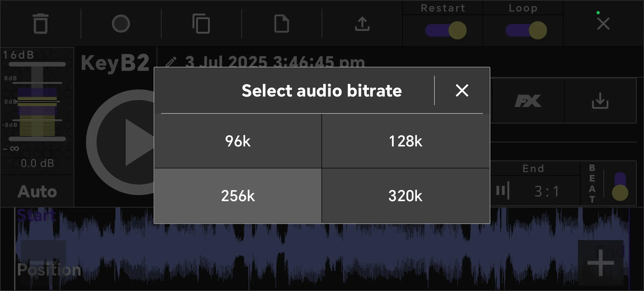Toggle the Loop switch
The image size is (644, 291).
(526, 30)
